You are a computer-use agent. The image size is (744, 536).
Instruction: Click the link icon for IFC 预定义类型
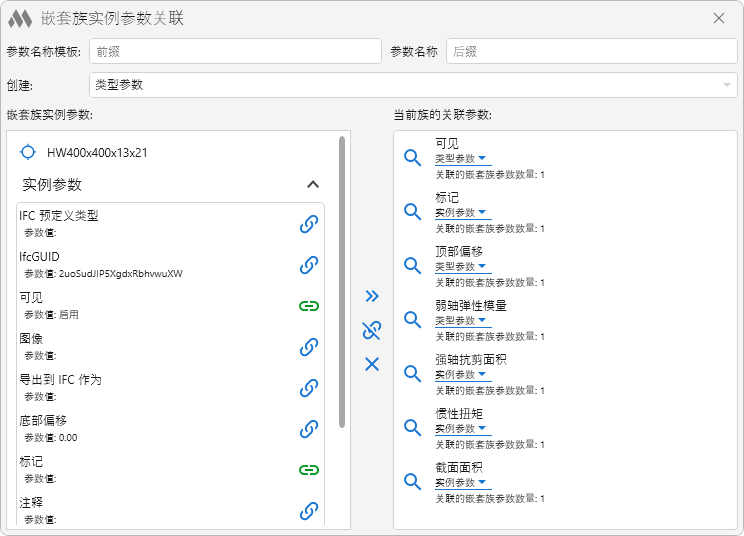coord(309,224)
